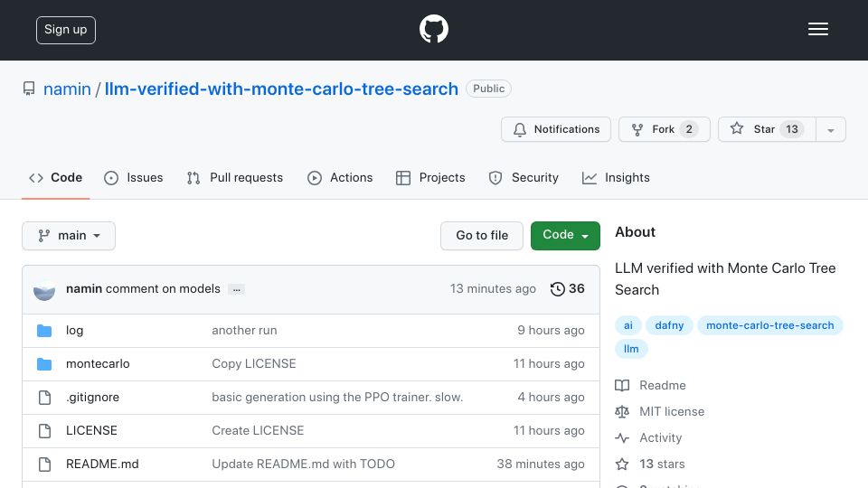This screenshot has width=868, height=488.
Task: Open the LICENSE file
Action: (x=91, y=430)
